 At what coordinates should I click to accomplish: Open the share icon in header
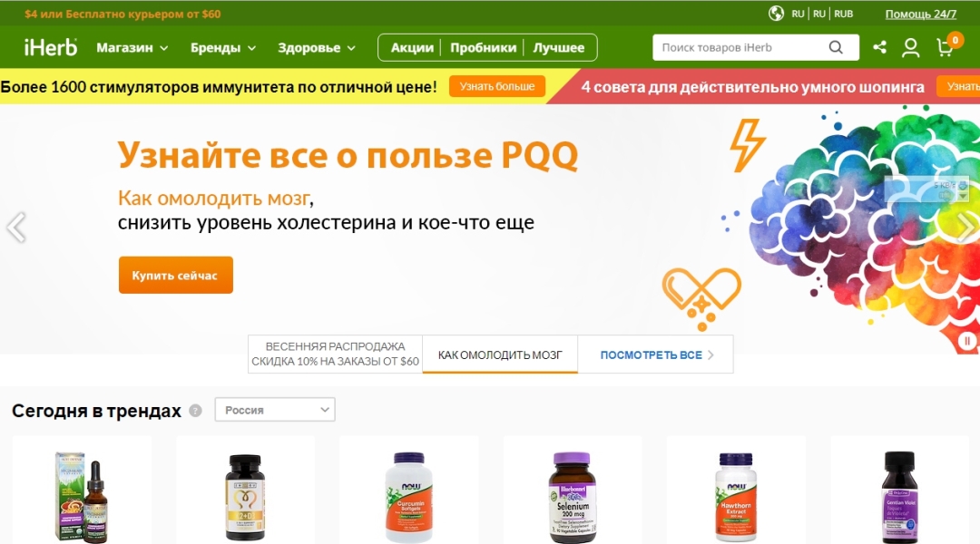pos(879,47)
